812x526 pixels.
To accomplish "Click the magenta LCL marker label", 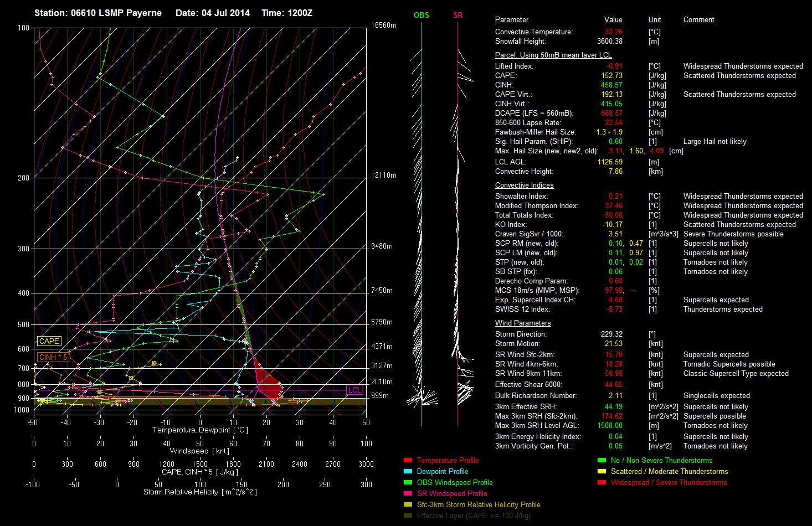I will 354,390.
